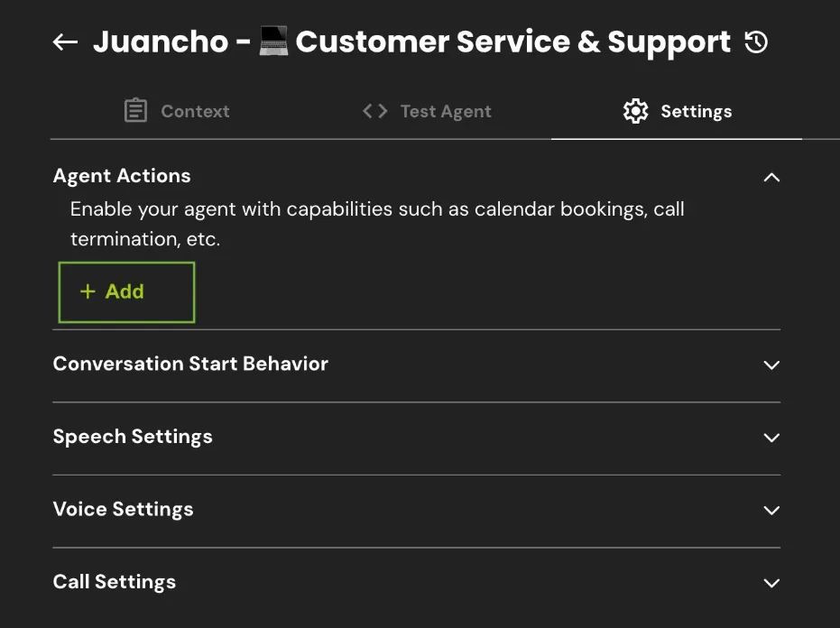Viewport: 840px width, 628px height.
Task: Expand the Voice Settings chevron
Action: pyautogui.click(x=771, y=511)
